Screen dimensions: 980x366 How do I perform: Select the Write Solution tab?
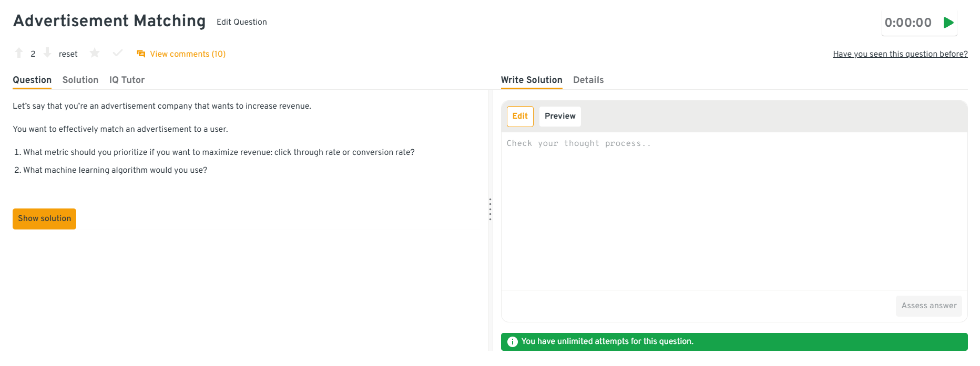click(x=532, y=80)
